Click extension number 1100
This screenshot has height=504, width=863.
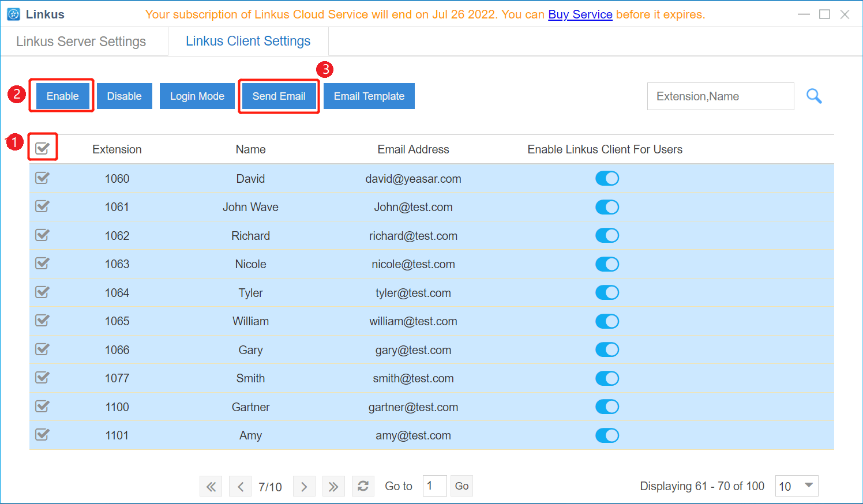pos(117,407)
